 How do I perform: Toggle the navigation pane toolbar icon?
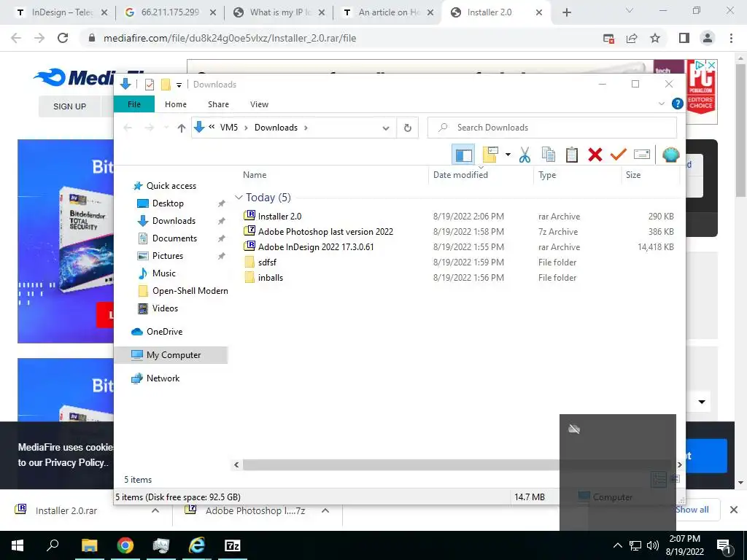point(463,155)
